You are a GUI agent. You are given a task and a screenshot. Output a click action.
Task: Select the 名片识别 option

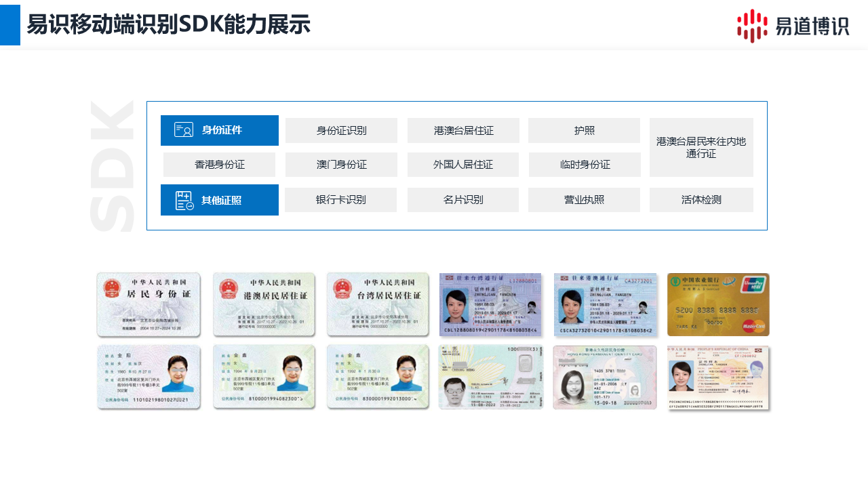pyautogui.click(x=462, y=200)
